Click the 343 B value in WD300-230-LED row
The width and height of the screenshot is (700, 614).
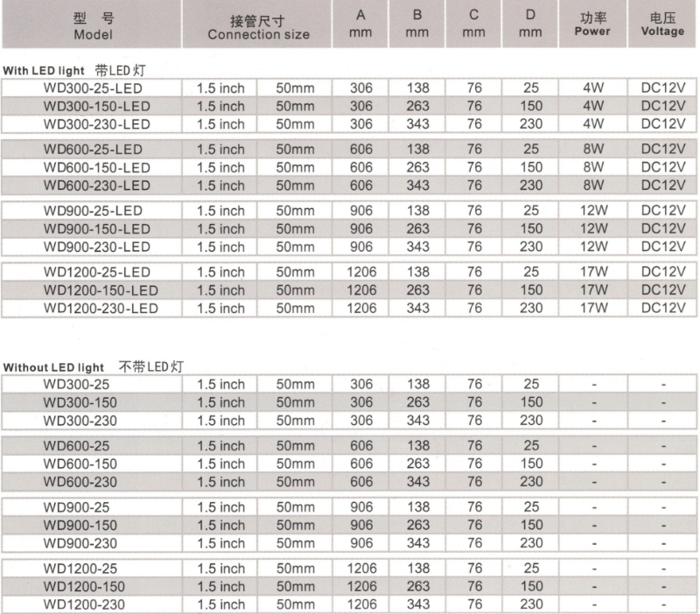tap(418, 124)
